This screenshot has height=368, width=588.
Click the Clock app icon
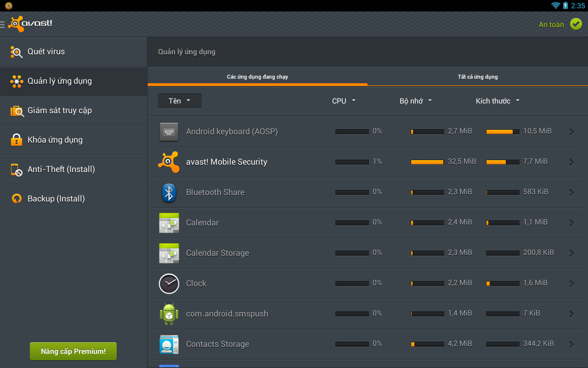169,283
